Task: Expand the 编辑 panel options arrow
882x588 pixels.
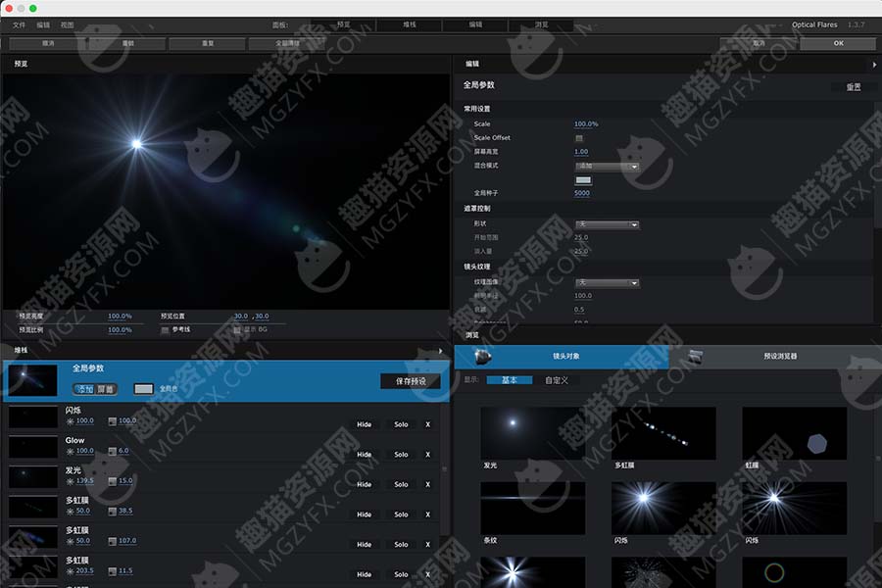Action: [x=874, y=65]
